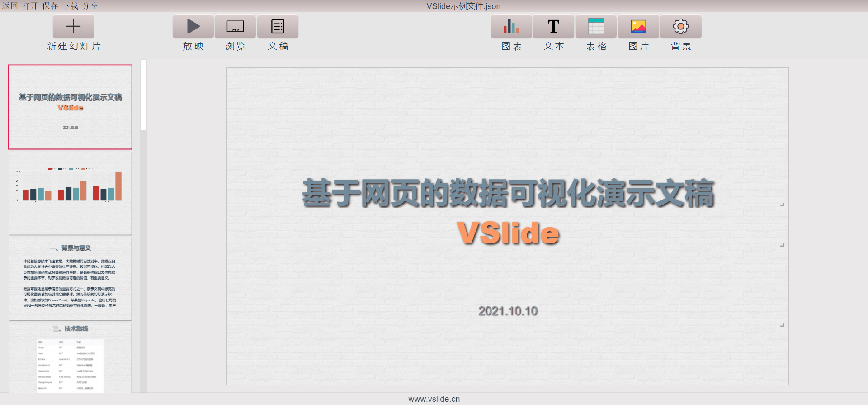Open the browse view icon

pyautogui.click(x=235, y=27)
